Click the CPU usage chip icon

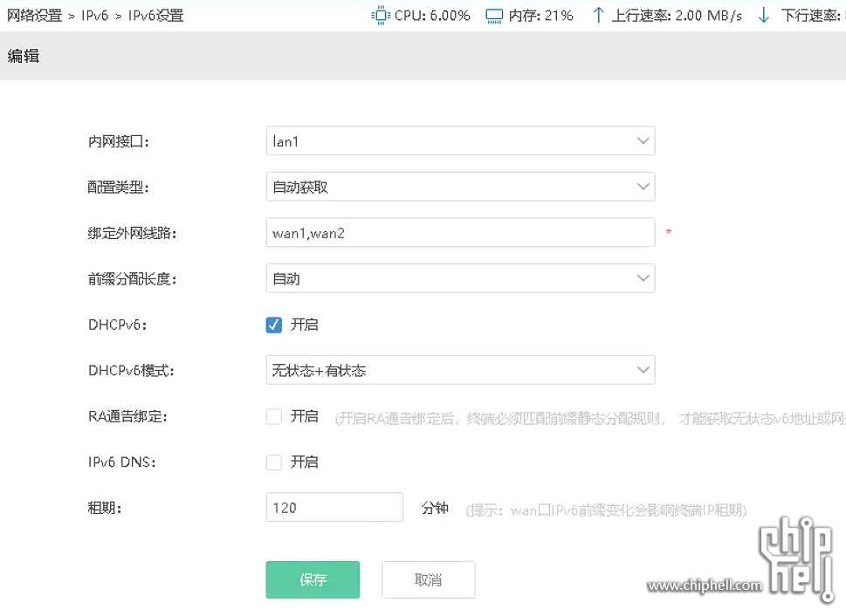380,15
